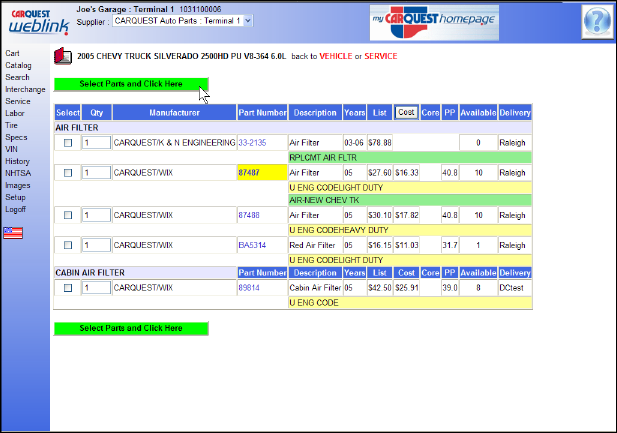This screenshot has height=433, width=617.
Task: Click the top Select Parts and Click Here button
Action: click(131, 84)
